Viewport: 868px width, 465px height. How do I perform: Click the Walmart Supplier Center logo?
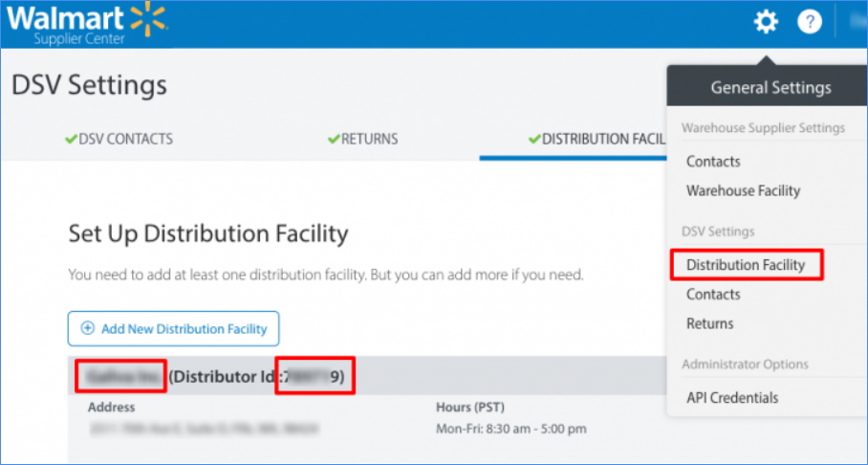point(87,23)
